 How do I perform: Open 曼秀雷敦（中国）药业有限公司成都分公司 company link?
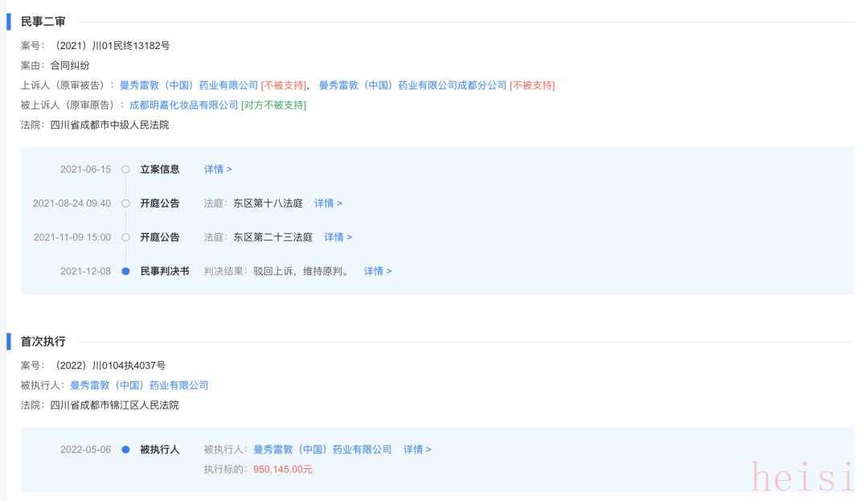(x=412, y=85)
